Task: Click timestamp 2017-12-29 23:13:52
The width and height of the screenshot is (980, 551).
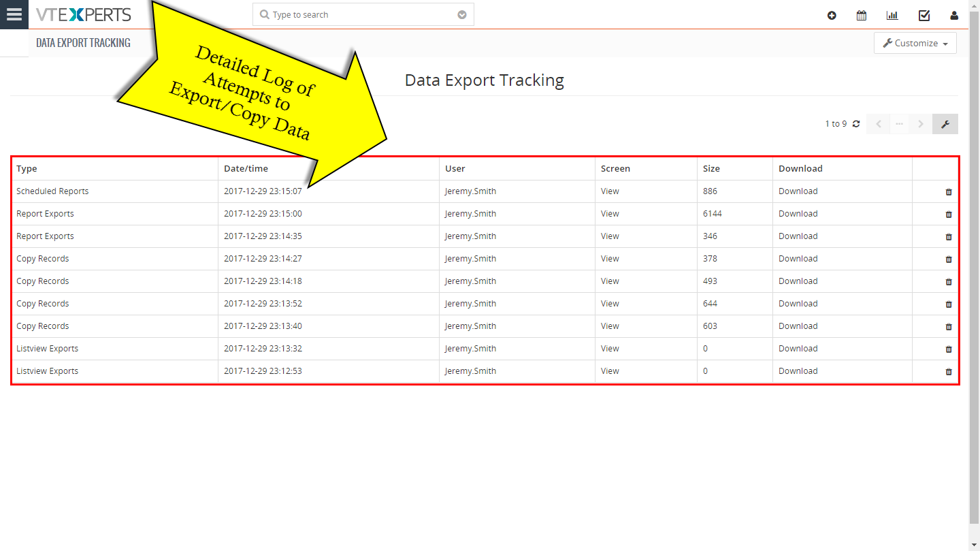Action: pos(263,303)
